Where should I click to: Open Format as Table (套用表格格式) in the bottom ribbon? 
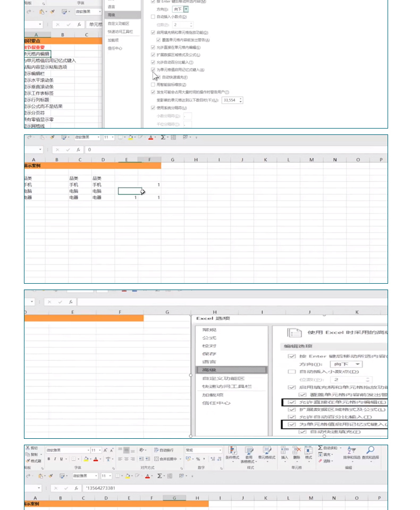coord(249,455)
